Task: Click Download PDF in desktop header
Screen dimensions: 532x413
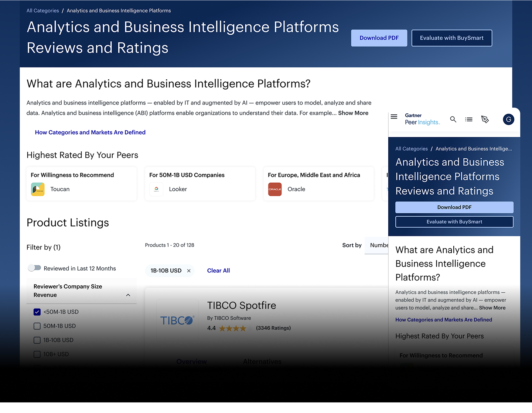Action: (379, 38)
